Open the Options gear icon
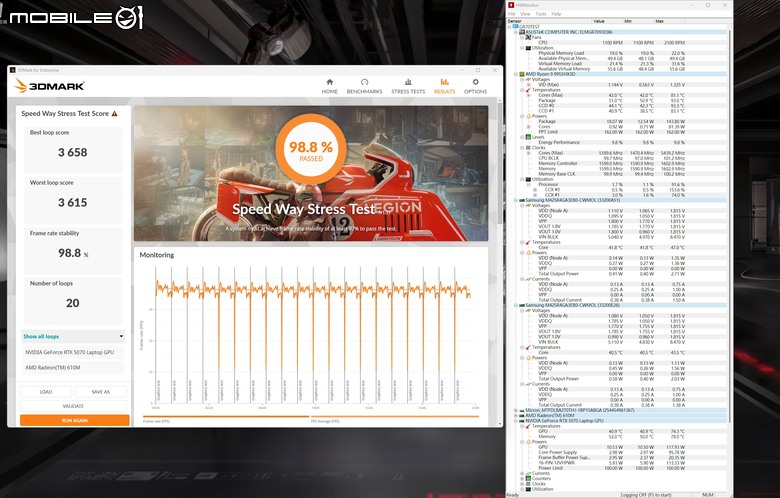This screenshot has width=780, height=498. coord(476,82)
